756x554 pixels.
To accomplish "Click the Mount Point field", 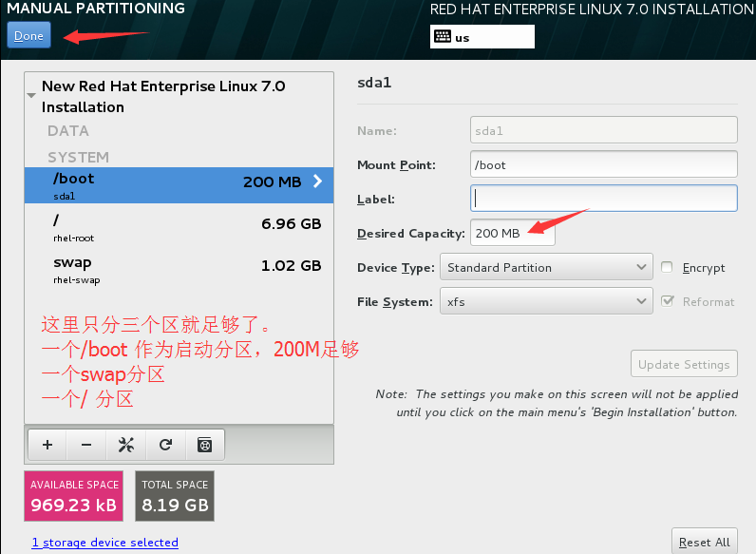I will (x=604, y=164).
